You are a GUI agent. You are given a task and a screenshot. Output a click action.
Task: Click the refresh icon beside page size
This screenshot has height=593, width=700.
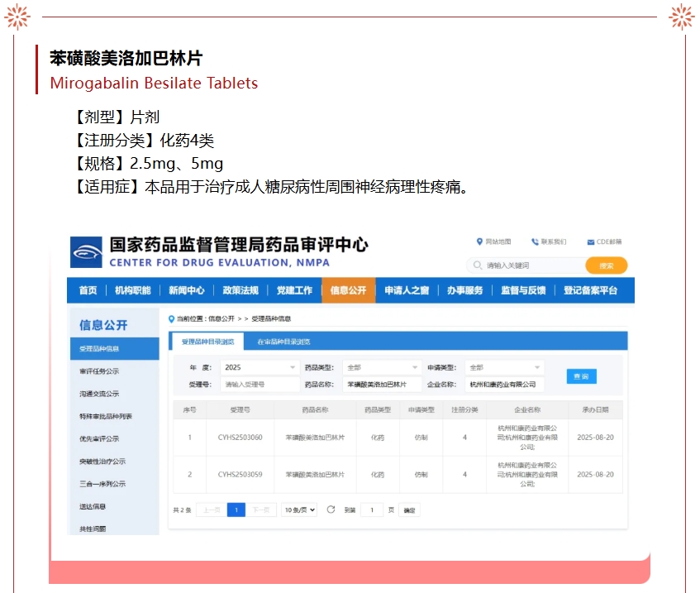click(x=331, y=509)
